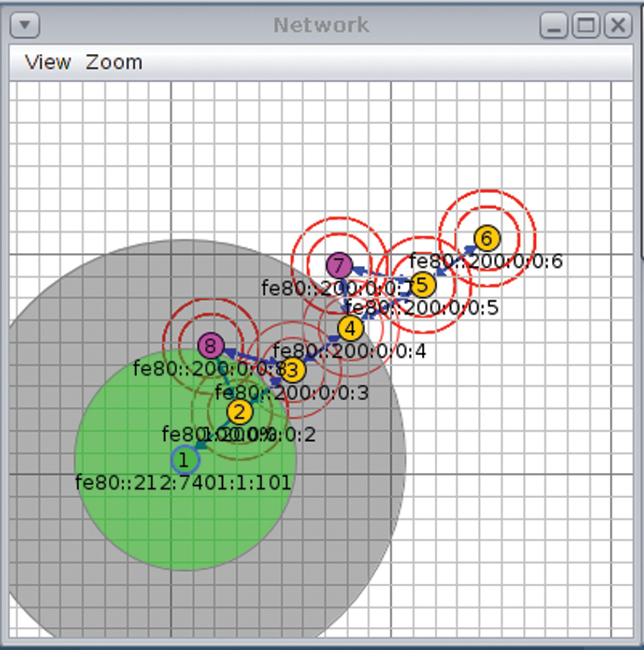Open the View menu
The image size is (644, 650).
[48, 62]
